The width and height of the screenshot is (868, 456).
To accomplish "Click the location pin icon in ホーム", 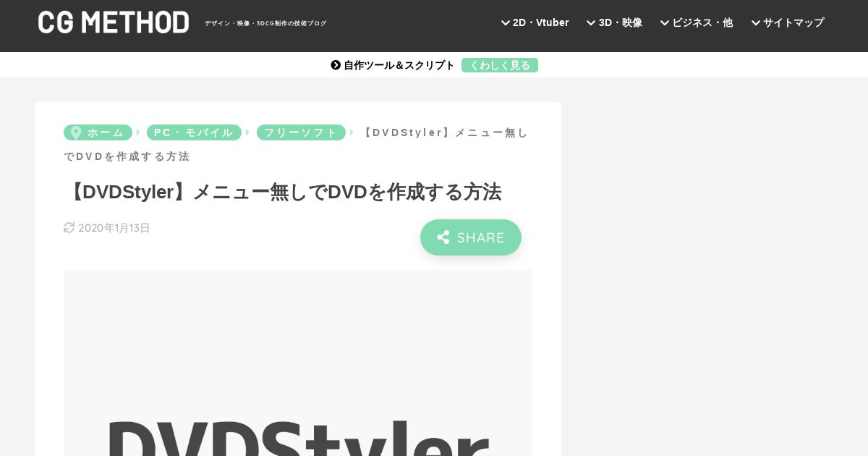I will 75,132.
